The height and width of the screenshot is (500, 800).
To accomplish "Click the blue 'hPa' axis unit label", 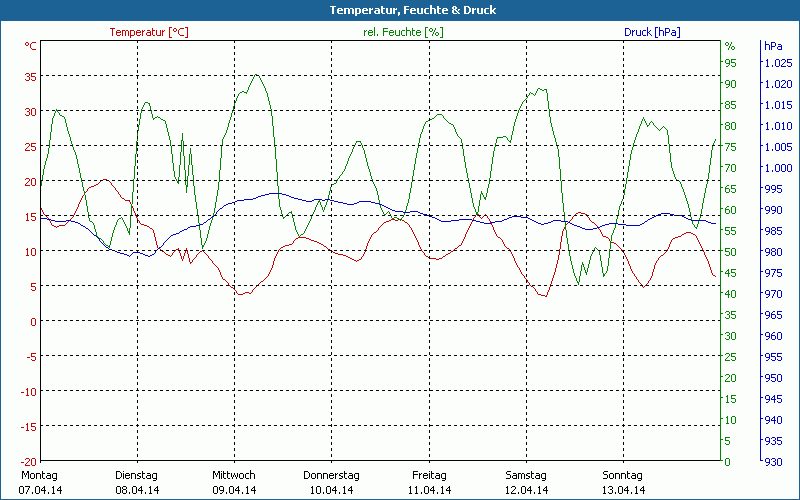I will (773, 46).
